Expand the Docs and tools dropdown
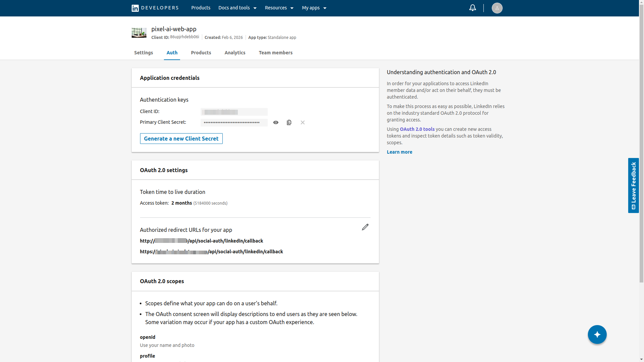The height and width of the screenshot is (362, 644). pyautogui.click(x=238, y=8)
